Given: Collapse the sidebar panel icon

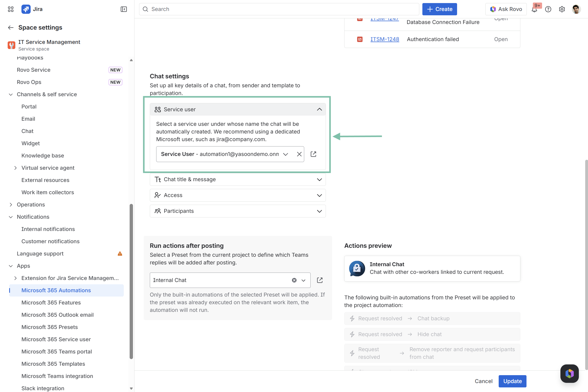Looking at the screenshot, I should coord(124,9).
